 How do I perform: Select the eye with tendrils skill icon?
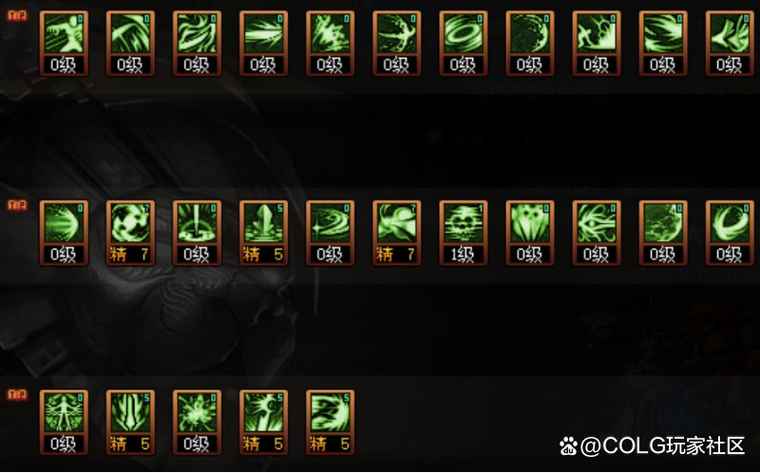(x=597, y=233)
